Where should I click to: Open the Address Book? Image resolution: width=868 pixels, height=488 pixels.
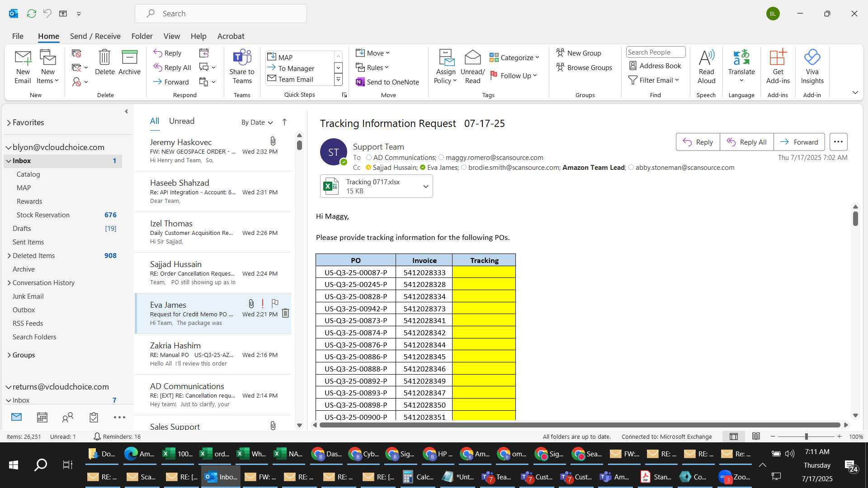(x=655, y=66)
